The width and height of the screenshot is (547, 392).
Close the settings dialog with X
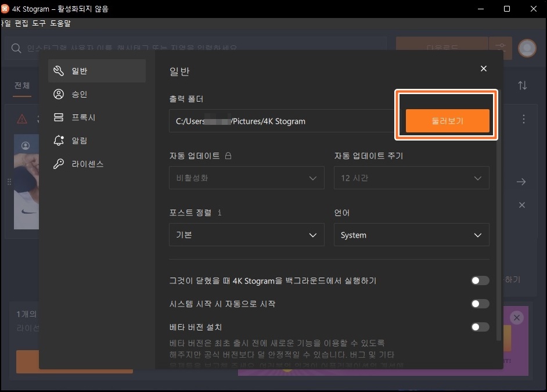click(x=484, y=69)
